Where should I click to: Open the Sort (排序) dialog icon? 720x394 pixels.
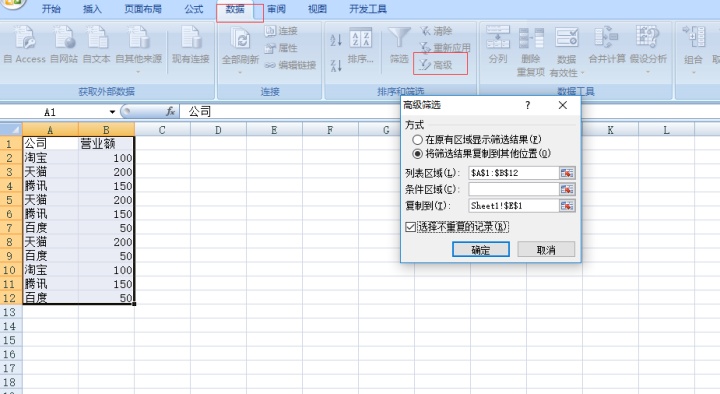pyautogui.click(x=360, y=45)
